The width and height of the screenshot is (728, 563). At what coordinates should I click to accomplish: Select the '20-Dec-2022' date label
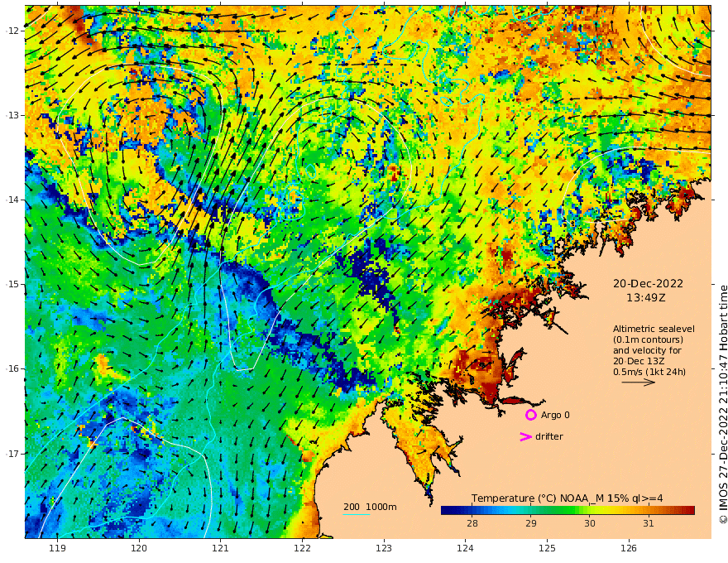648,283
